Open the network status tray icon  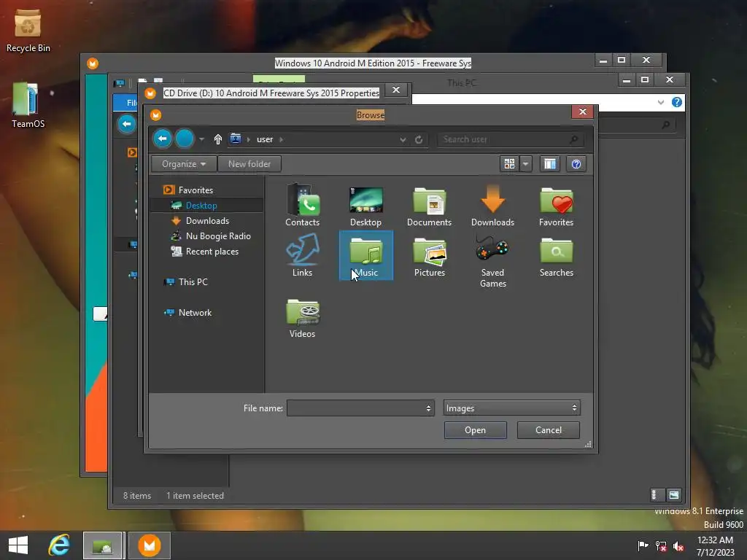tap(661, 545)
